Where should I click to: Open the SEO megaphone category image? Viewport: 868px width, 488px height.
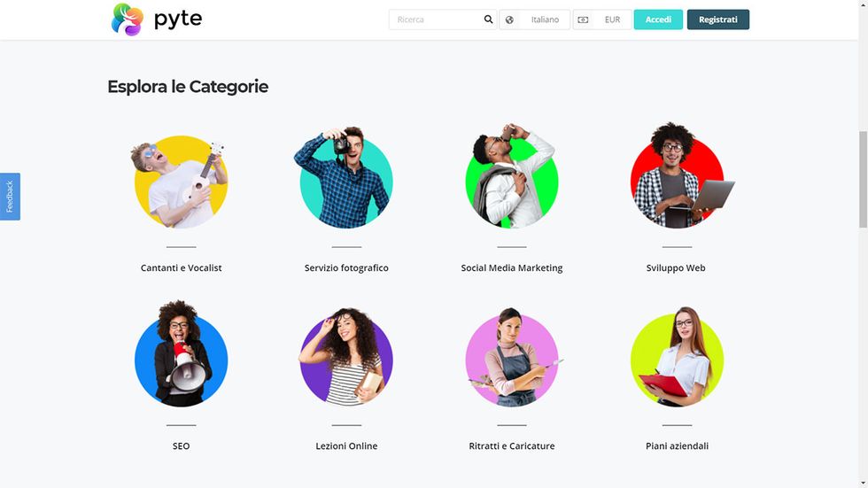tap(181, 354)
